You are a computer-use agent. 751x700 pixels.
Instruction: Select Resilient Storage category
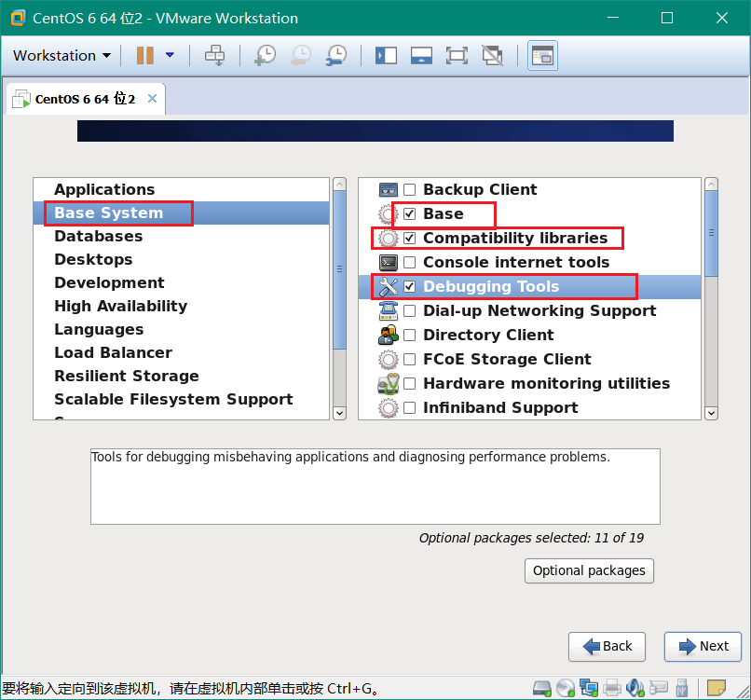tap(181, 376)
